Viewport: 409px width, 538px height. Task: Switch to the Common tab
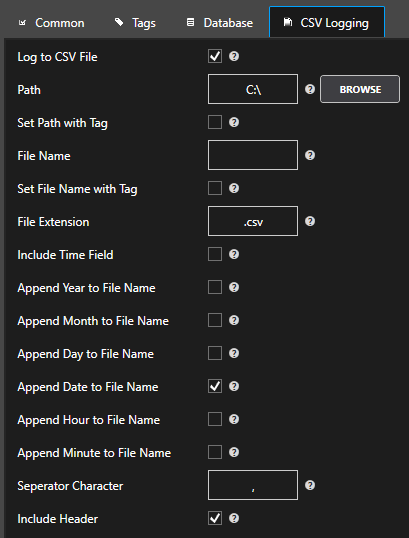51,23
